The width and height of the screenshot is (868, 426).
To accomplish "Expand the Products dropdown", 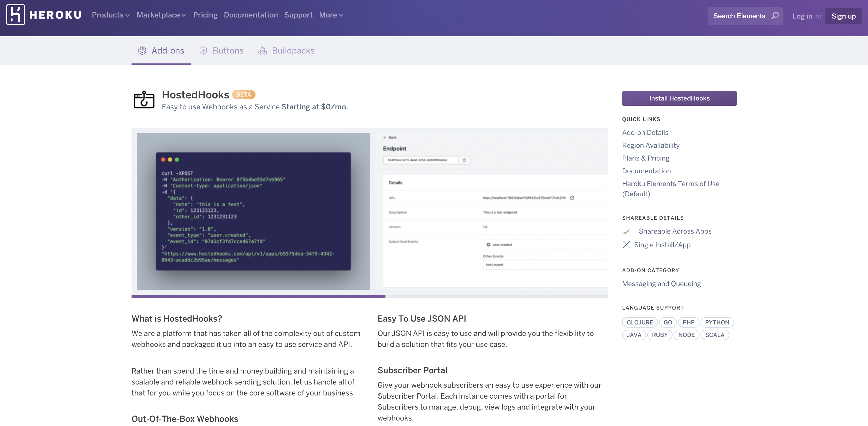I will coord(110,15).
